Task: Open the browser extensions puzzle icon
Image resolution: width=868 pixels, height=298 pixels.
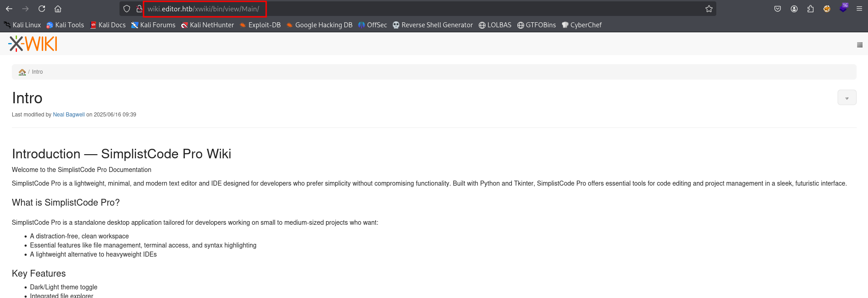Action: point(810,9)
